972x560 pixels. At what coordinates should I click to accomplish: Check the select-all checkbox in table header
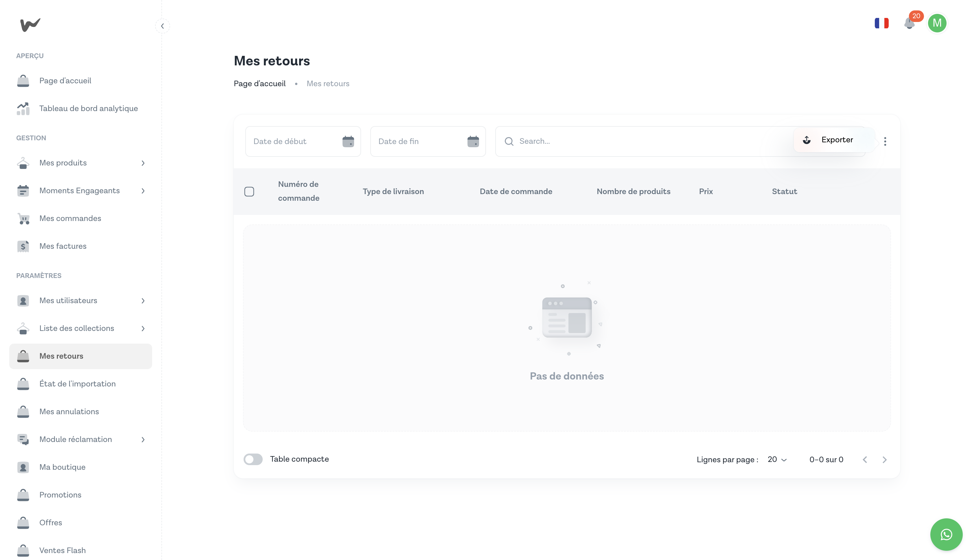tap(249, 191)
